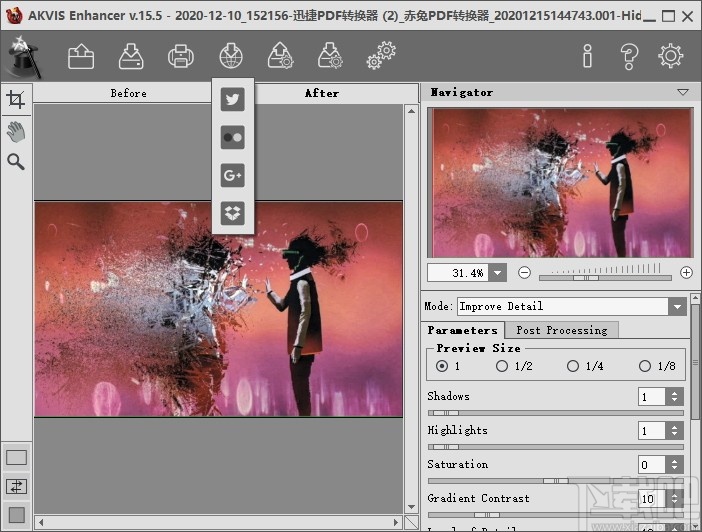This screenshot has width=702, height=532.
Task: Select Preview Size 1
Action: click(x=442, y=366)
